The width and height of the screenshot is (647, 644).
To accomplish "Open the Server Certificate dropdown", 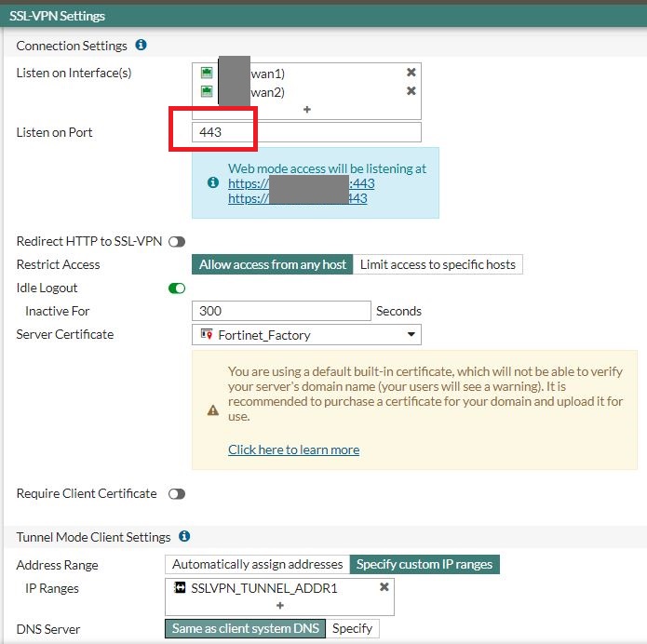I will point(306,335).
